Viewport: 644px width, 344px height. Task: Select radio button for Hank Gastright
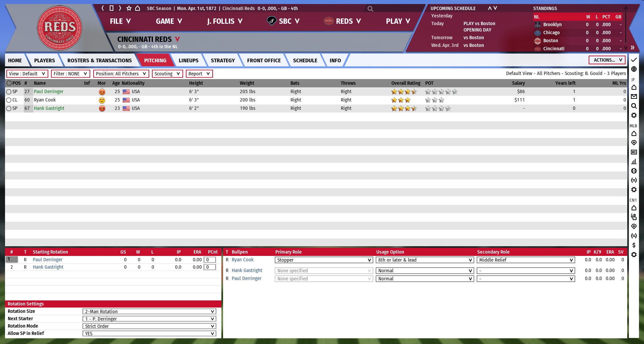pyautogui.click(x=9, y=109)
